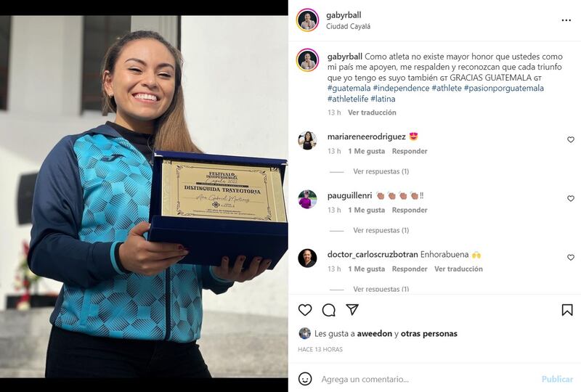The height and width of the screenshot is (392, 581).
Task: Reply to mariareneerodriguez's comment
Action: (410, 151)
